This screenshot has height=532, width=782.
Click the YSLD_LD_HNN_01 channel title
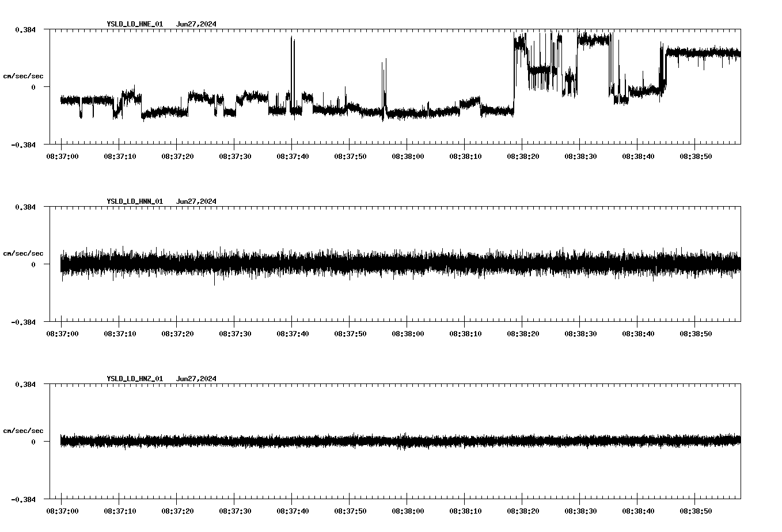134,202
